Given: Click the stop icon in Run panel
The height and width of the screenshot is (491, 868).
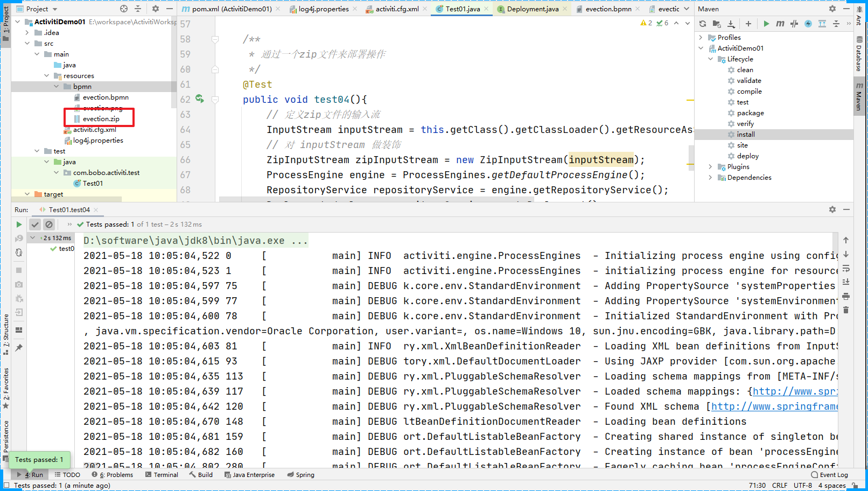Looking at the screenshot, I should click(19, 270).
